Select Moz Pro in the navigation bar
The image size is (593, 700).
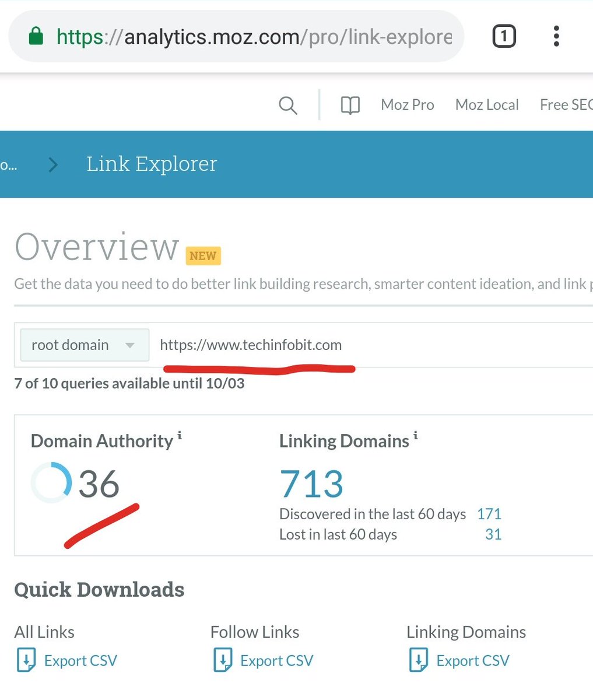pos(407,105)
